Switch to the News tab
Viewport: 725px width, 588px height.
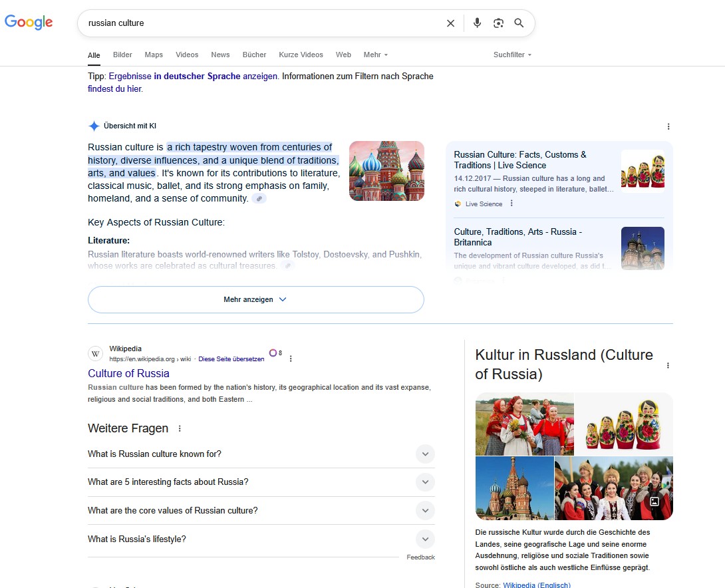click(220, 55)
